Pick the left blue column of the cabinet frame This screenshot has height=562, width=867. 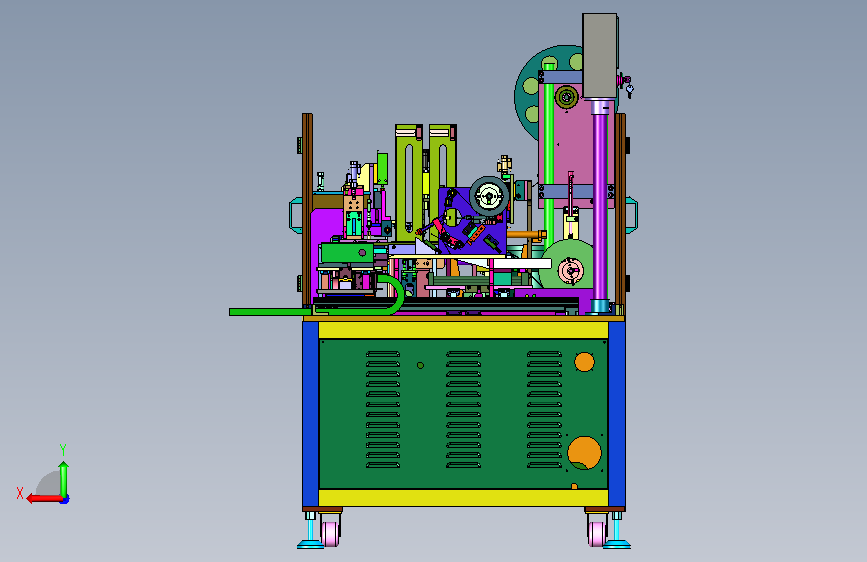click(310, 414)
